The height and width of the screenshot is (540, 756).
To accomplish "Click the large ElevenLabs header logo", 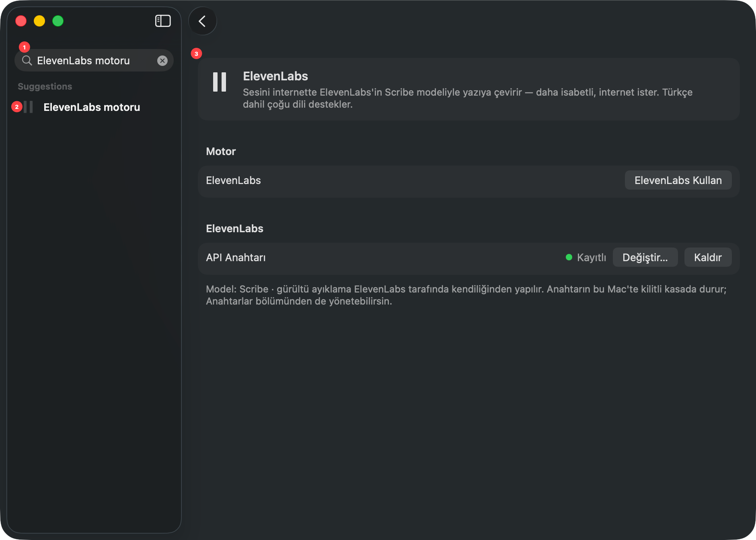I will coord(220,82).
